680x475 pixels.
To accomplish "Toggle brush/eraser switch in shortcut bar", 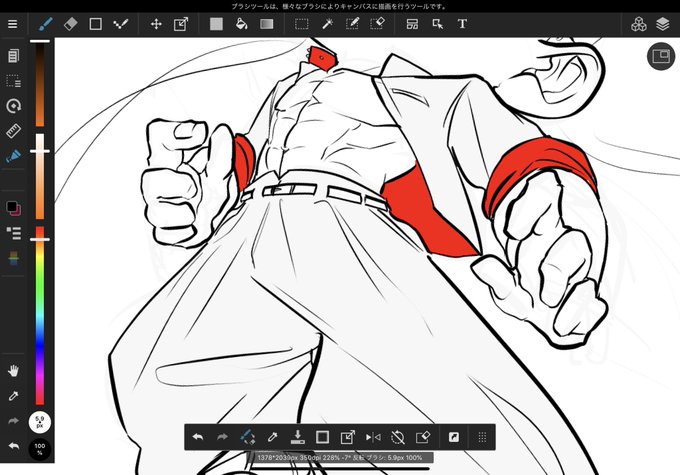I will tap(248, 437).
